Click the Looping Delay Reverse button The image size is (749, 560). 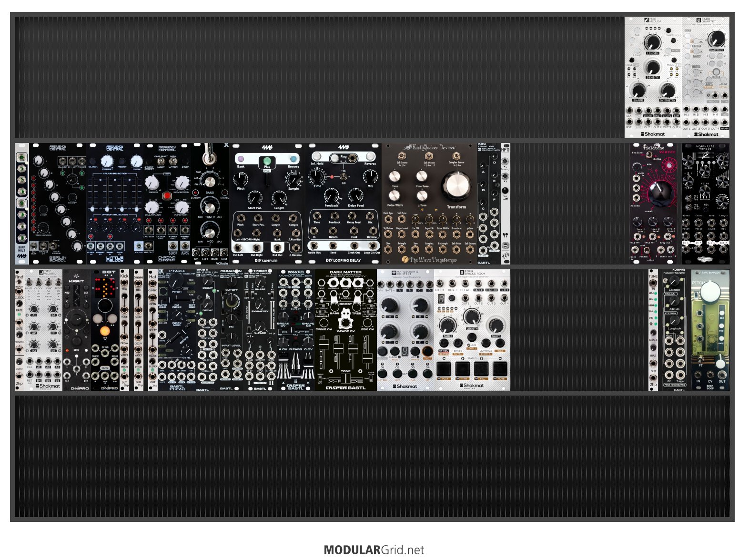(370, 157)
